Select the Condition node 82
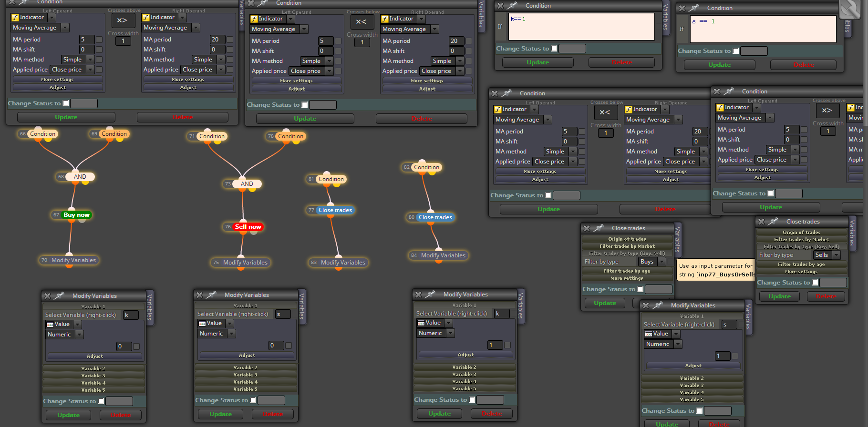The image size is (868, 427). [426, 167]
